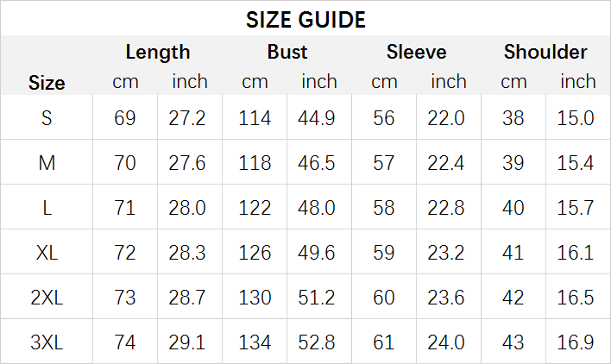Select the L size row label
Image resolution: width=611 pixels, height=364 pixels.
[47, 208]
